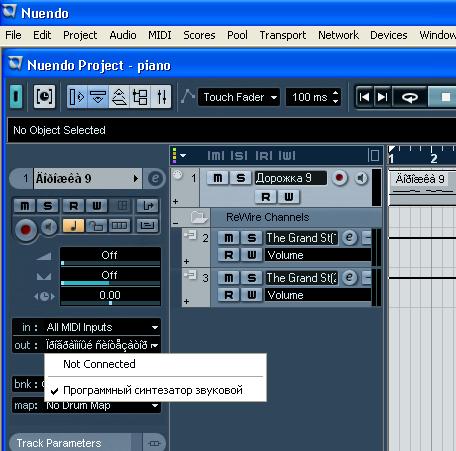Viewport: 456px width, 451px height.
Task: Click global Write header in track list
Action: (287, 155)
